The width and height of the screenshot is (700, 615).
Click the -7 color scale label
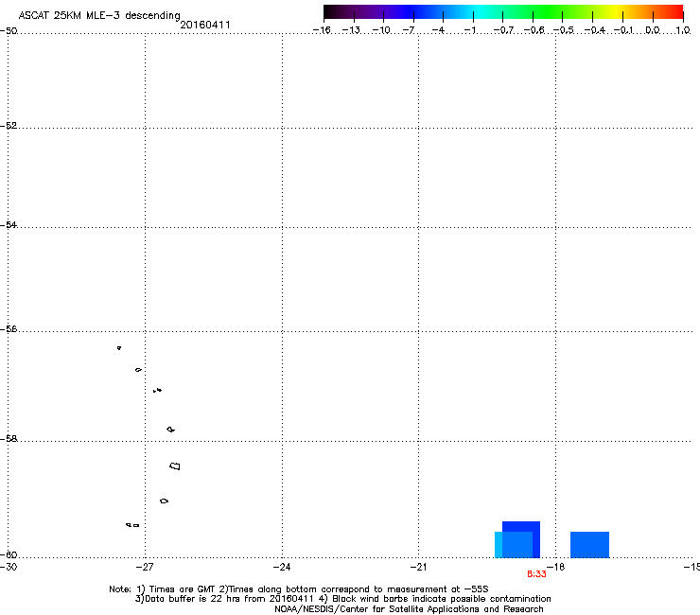coord(409,30)
